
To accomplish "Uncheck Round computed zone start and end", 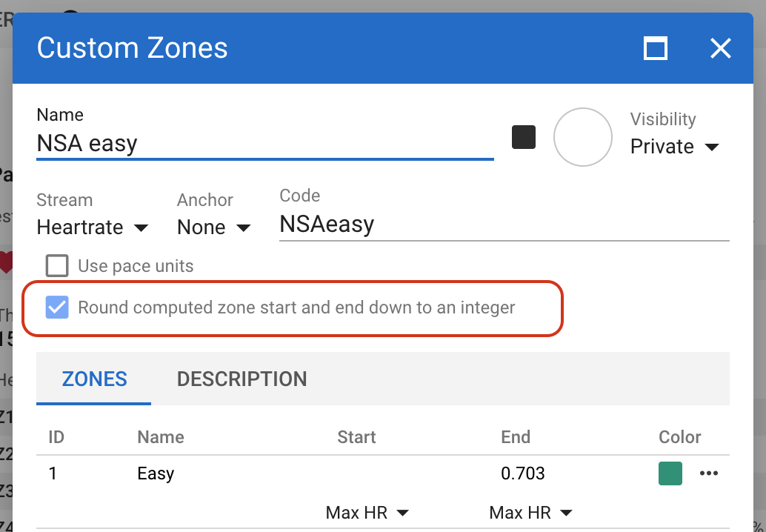I will [57, 307].
